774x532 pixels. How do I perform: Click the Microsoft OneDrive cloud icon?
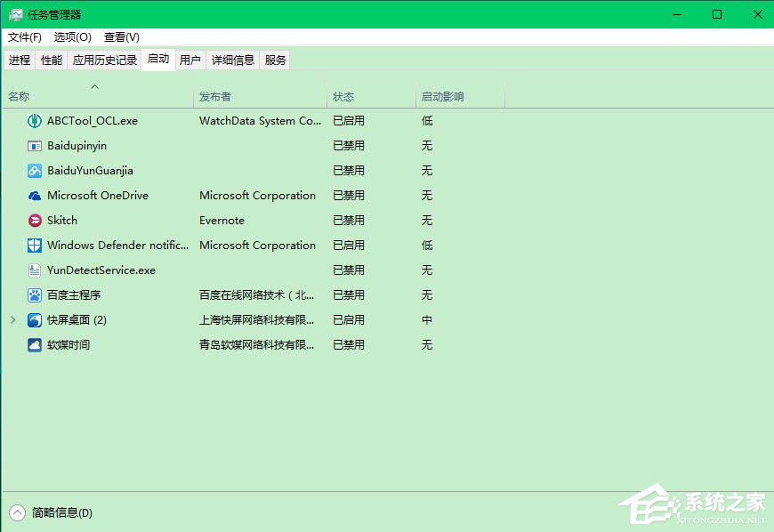pyautogui.click(x=34, y=195)
